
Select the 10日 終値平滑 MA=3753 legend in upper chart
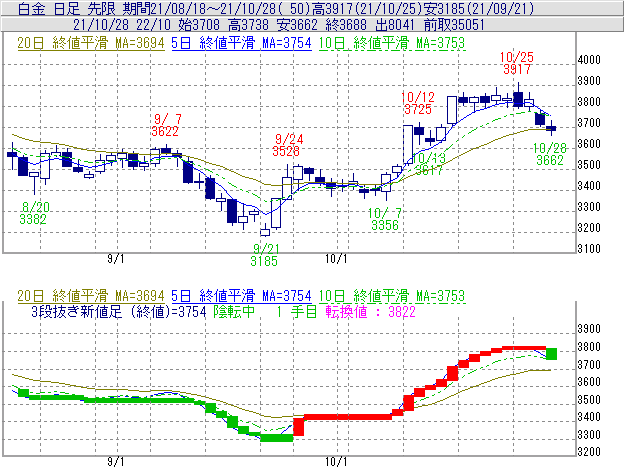[392, 43]
